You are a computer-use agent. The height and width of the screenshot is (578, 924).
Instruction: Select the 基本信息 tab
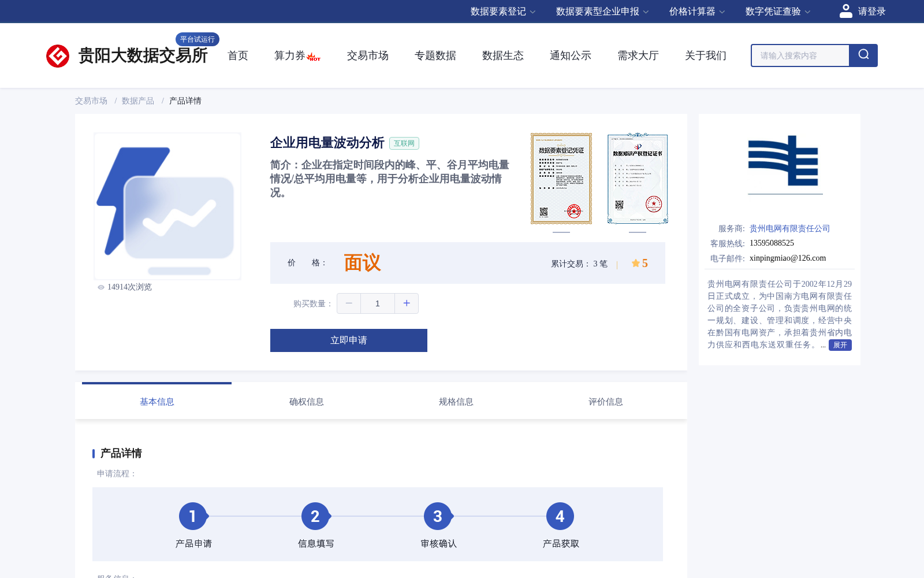[157, 401]
